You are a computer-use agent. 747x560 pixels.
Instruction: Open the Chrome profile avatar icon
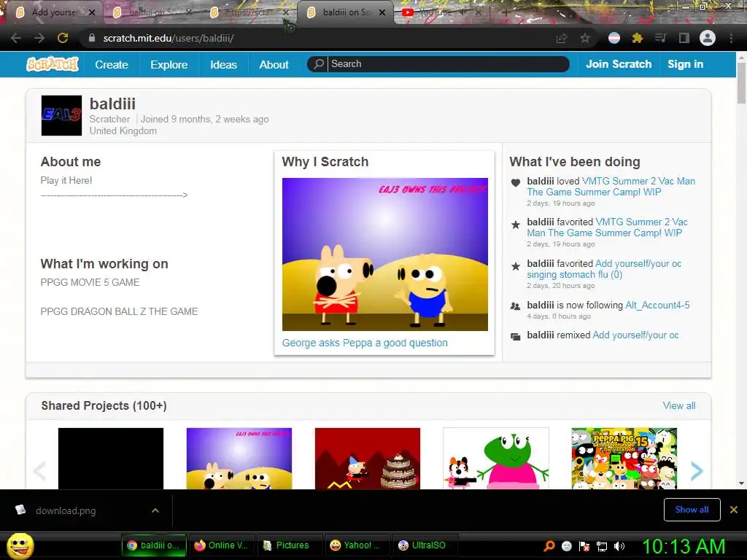pos(708,38)
